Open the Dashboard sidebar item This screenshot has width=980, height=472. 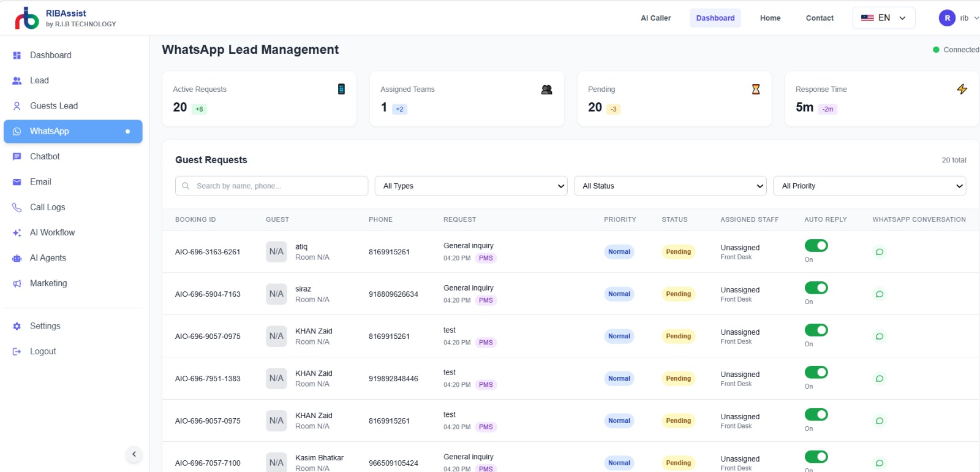tap(73, 55)
